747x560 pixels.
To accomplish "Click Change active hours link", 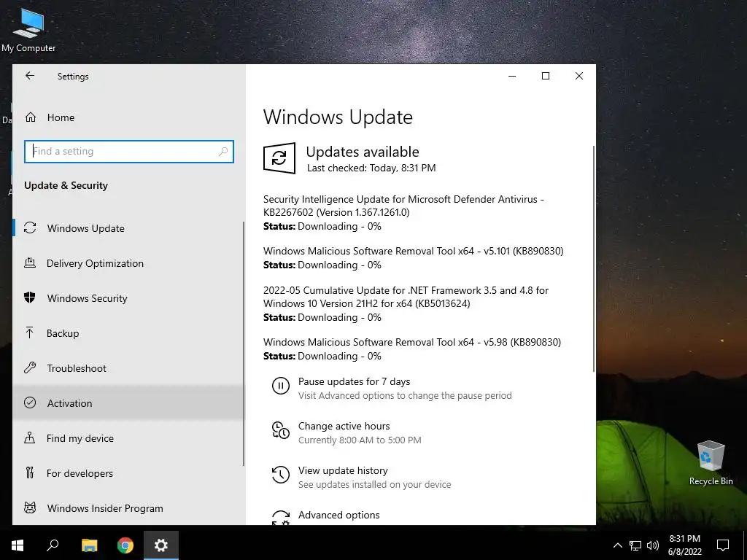I will pos(344,426).
